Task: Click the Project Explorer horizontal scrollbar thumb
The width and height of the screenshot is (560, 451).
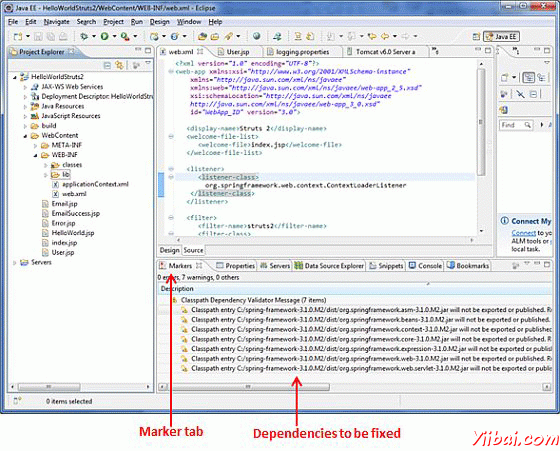Action: (49, 387)
